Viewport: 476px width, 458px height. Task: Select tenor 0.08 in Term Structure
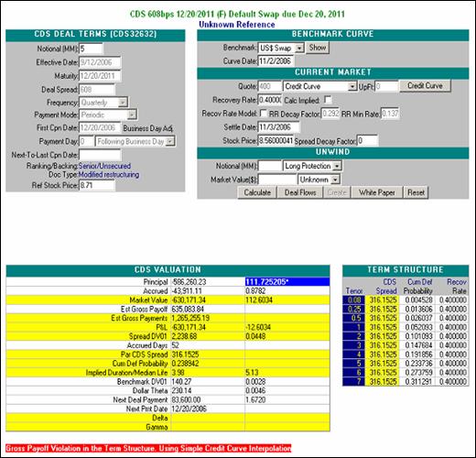[x=354, y=300]
